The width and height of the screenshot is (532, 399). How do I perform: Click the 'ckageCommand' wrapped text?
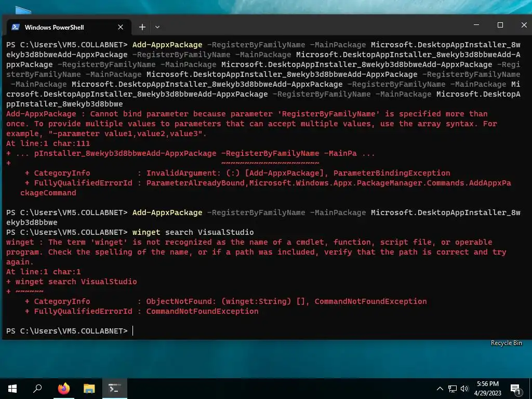tap(48, 193)
